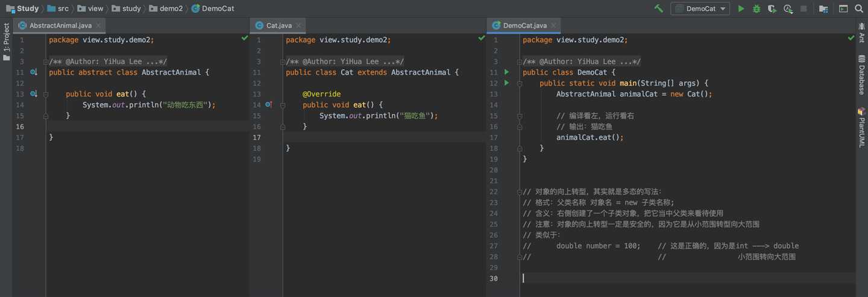The height and width of the screenshot is (297, 868).
Task: Expand the folded Author comment in Cat.java
Action: coord(283,61)
